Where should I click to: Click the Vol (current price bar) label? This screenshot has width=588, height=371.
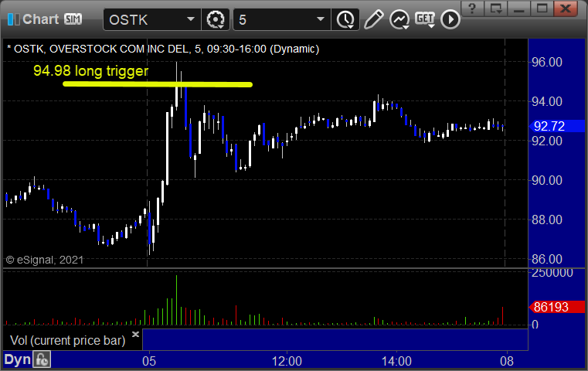pos(67,340)
